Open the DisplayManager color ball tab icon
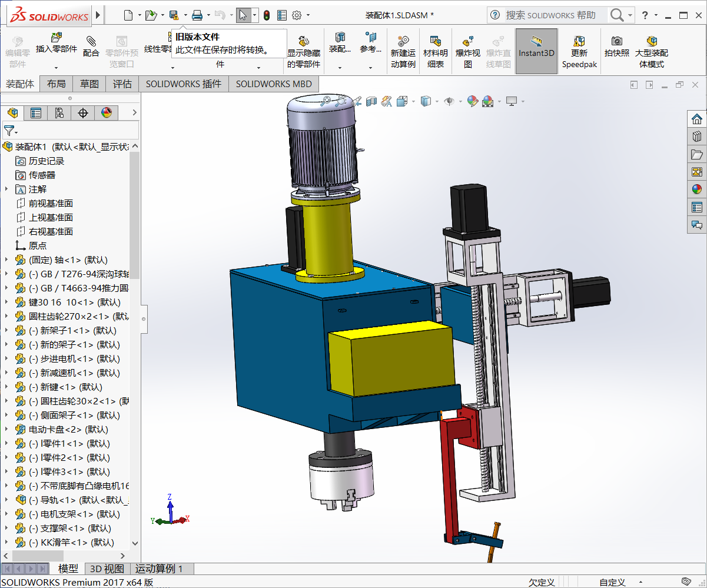The height and width of the screenshot is (588, 707). pyautogui.click(x=107, y=113)
